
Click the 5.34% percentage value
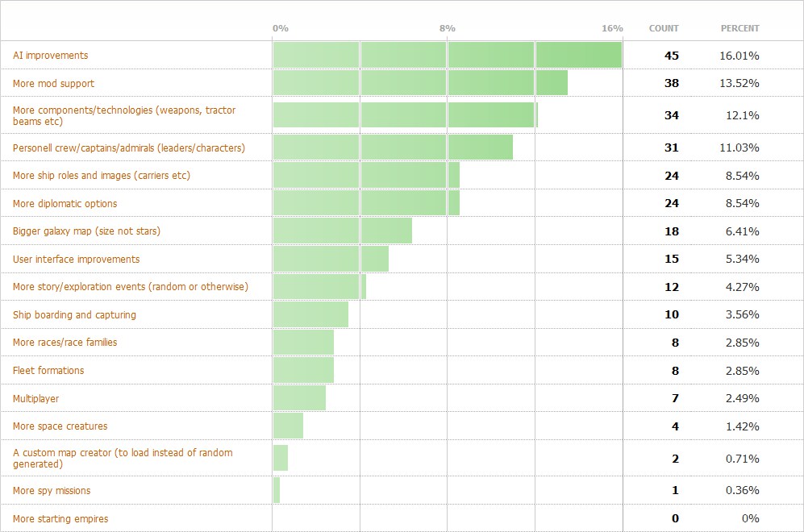743,260
